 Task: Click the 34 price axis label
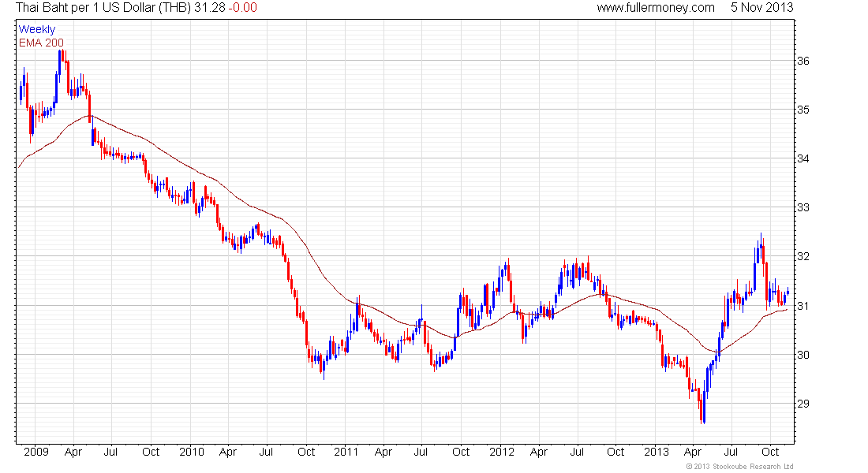(803, 158)
